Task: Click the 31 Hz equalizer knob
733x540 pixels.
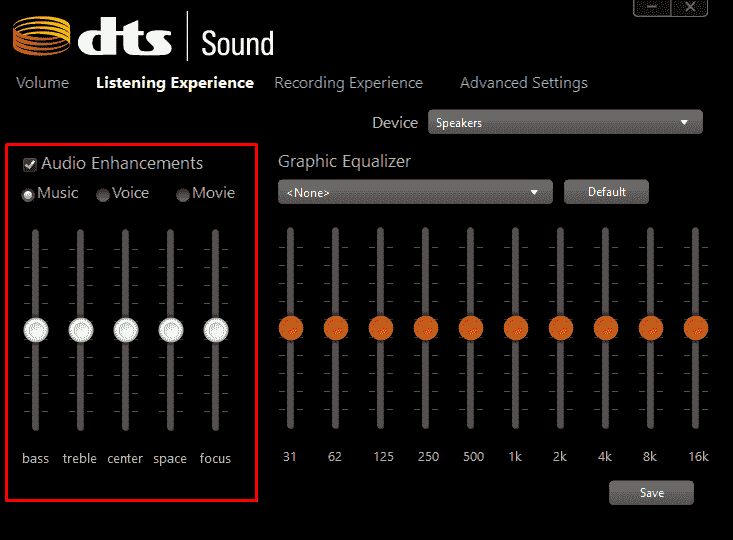Action: tap(290, 327)
